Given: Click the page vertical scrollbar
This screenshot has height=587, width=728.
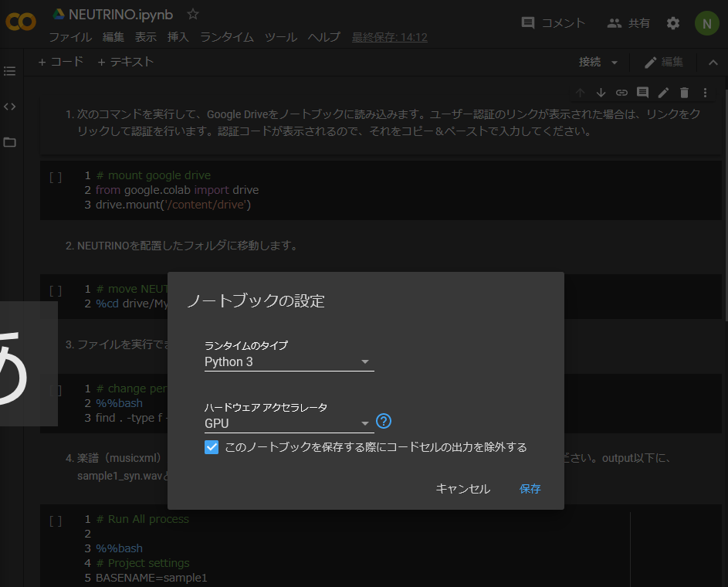Looking at the screenshot, I should coord(726,205).
